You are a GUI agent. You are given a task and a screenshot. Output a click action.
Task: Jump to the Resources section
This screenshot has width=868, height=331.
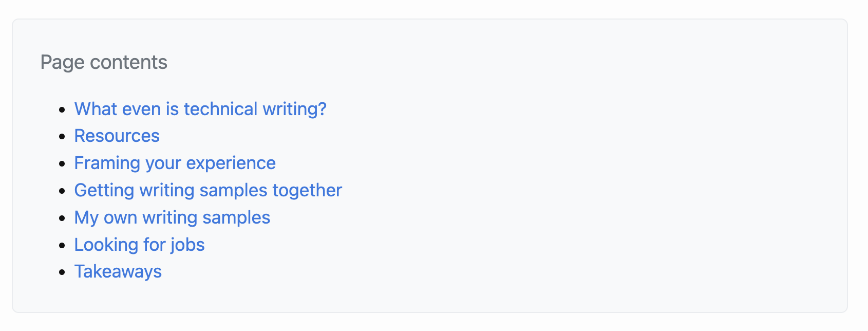pyautogui.click(x=117, y=136)
